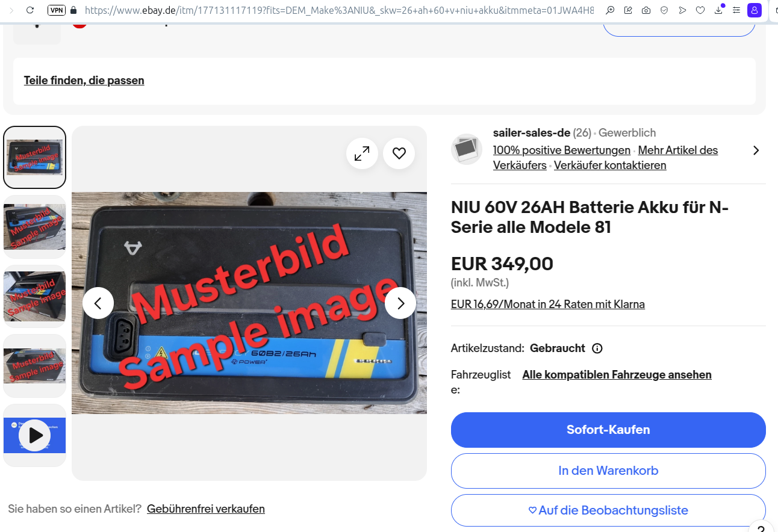Image resolution: width=778 pixels, height=532 pixels.
Task: Select the second product thumbnail
Action: point(35,227)
